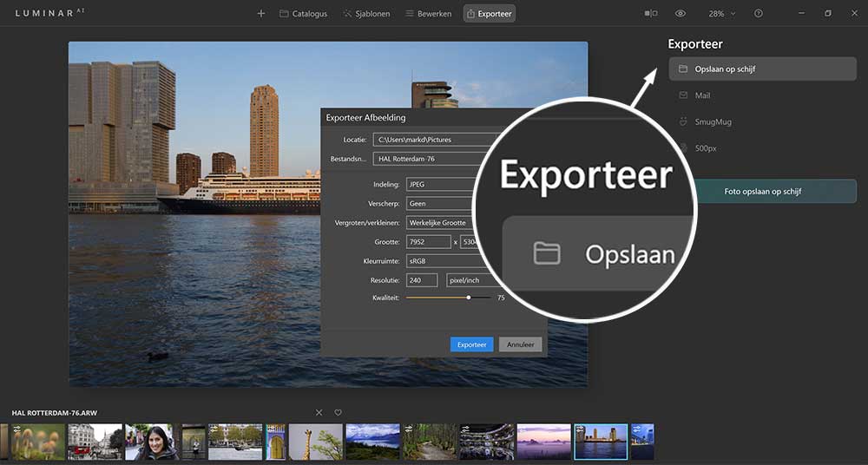Image resolution: width=868 pixels, height=465 pixels.
Task: Open help via the question mark icon
Action: (x=759, y=13)
